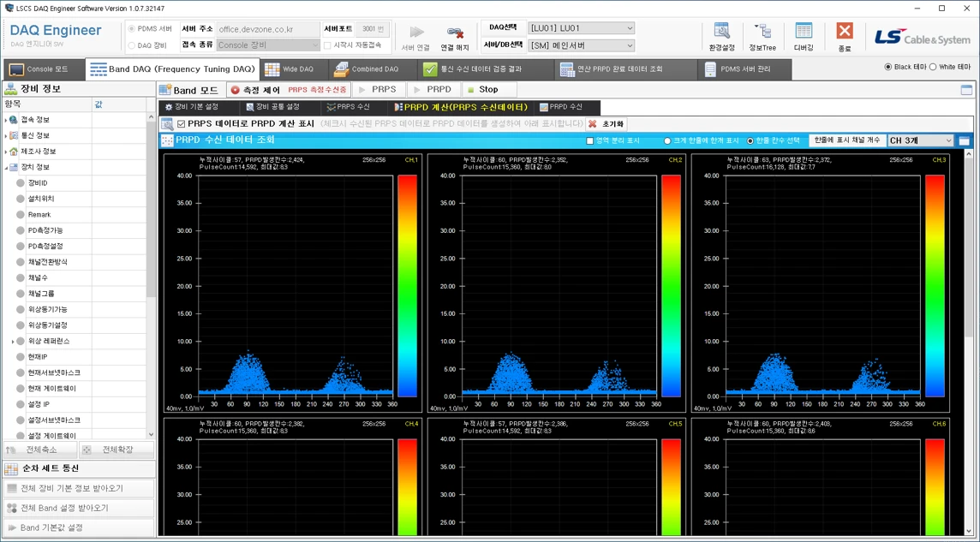Screen dimensions: 980x542
Task: Open the CH 3개 channel count dropdown
Action: click(x=921, y=140)
